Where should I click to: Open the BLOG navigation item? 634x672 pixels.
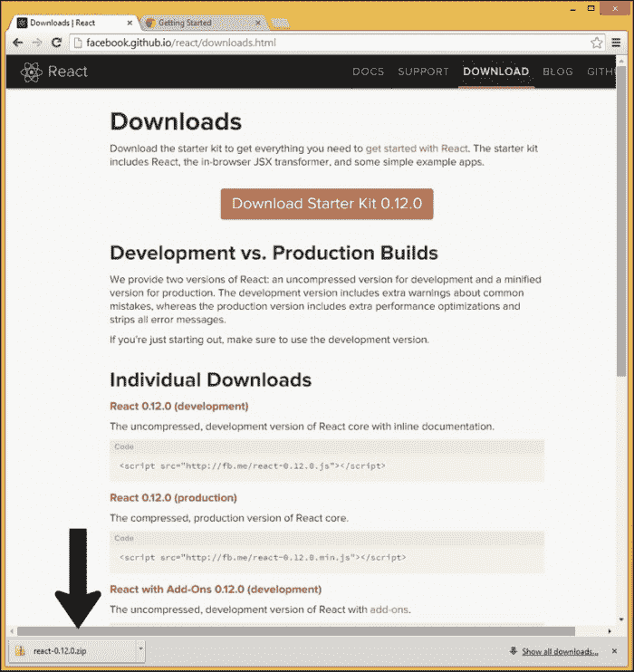pyautogui.click(x=558, y=72)
